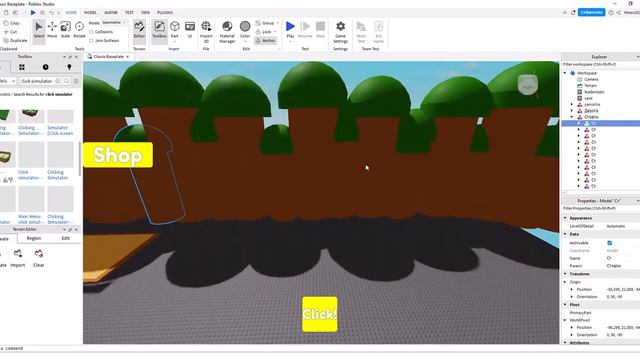Click the Terrain Import button
The image size is (640, 360).
point(18,258)
